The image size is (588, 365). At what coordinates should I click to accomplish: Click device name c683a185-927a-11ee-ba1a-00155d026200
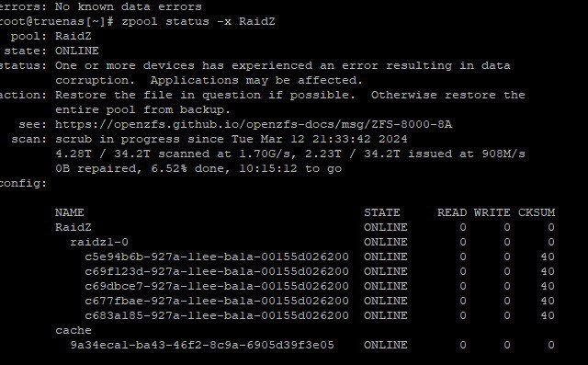pos(217,315)
